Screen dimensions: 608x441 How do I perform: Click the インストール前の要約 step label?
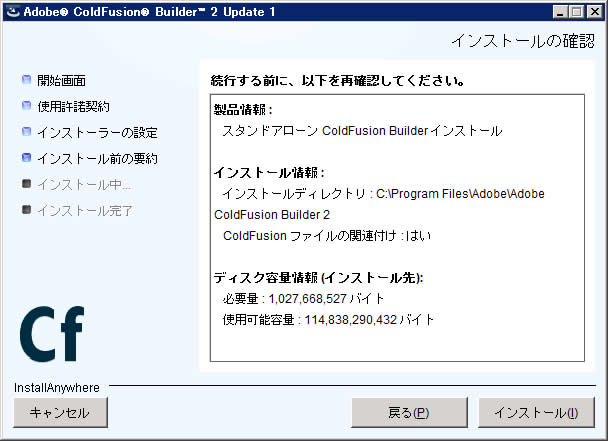point(97,159)
